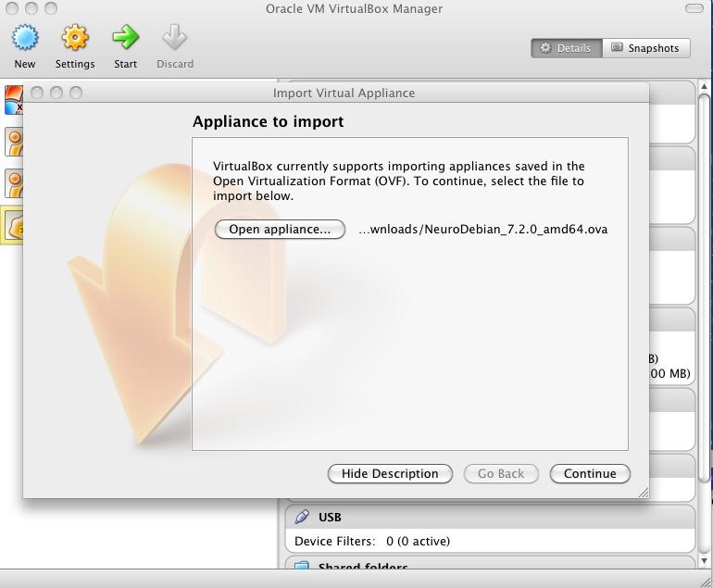Viewport: 713px width, 588px height.
Task: Click scroll up arrow in details pane
Action: pos(704,86)
